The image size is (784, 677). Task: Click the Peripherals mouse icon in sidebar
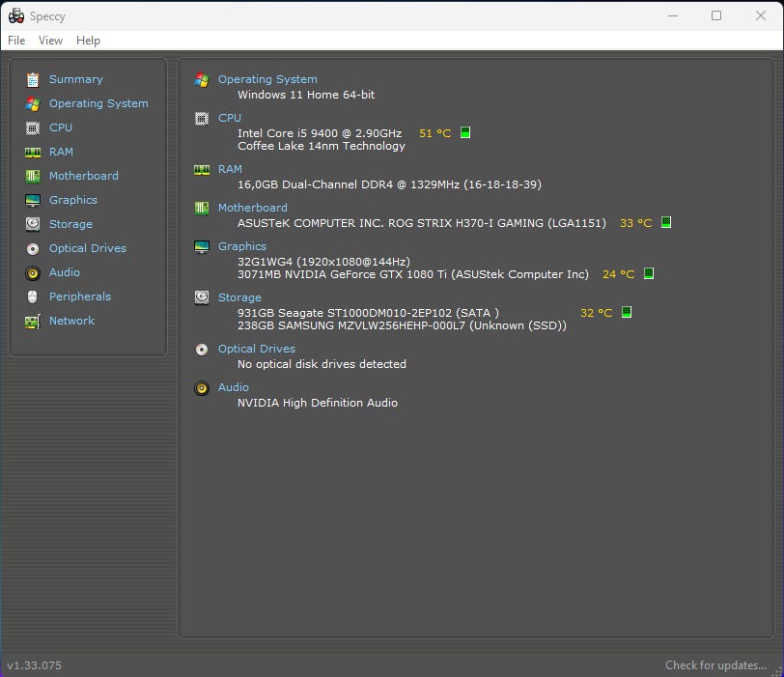(x=33, y=296)
